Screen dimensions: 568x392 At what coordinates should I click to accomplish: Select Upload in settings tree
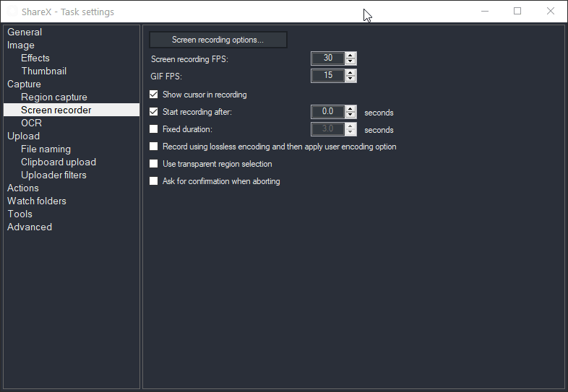click(x=24, y=136)
